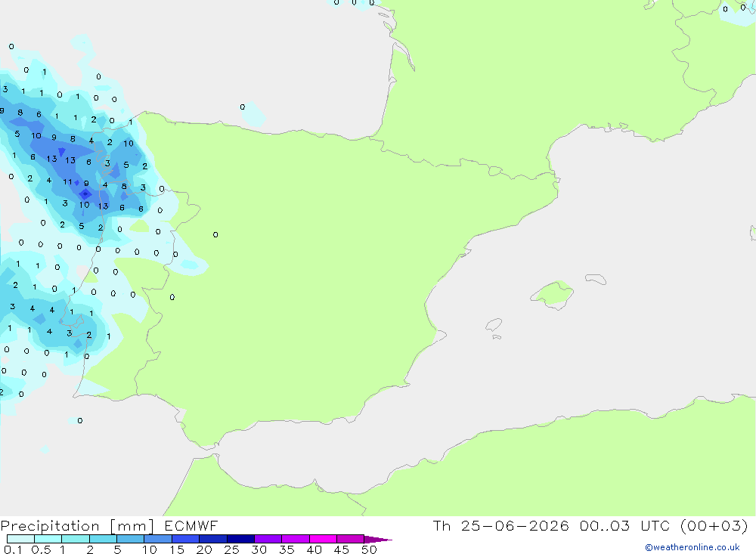The width and height of the screenshot is (756, 554).
Task: Click the above-50 arrow tip of the legend
Action: tap(378, 540)
